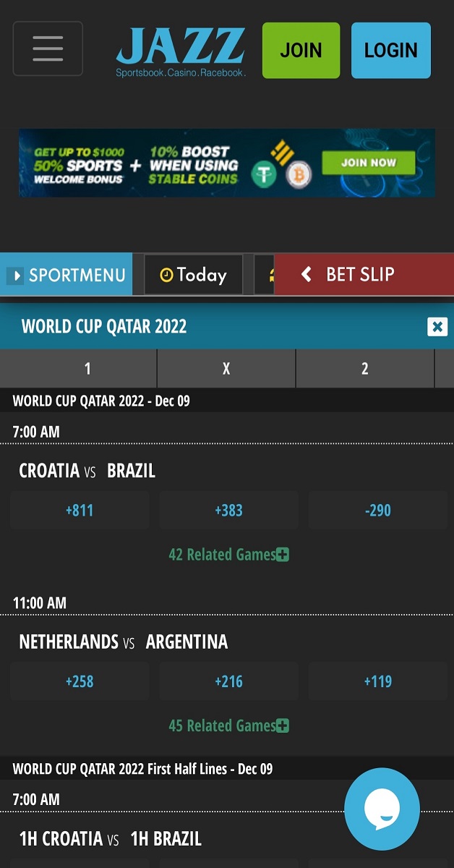
Task: Open the hamburger navigation menu
Action: (x=48, y=49)
